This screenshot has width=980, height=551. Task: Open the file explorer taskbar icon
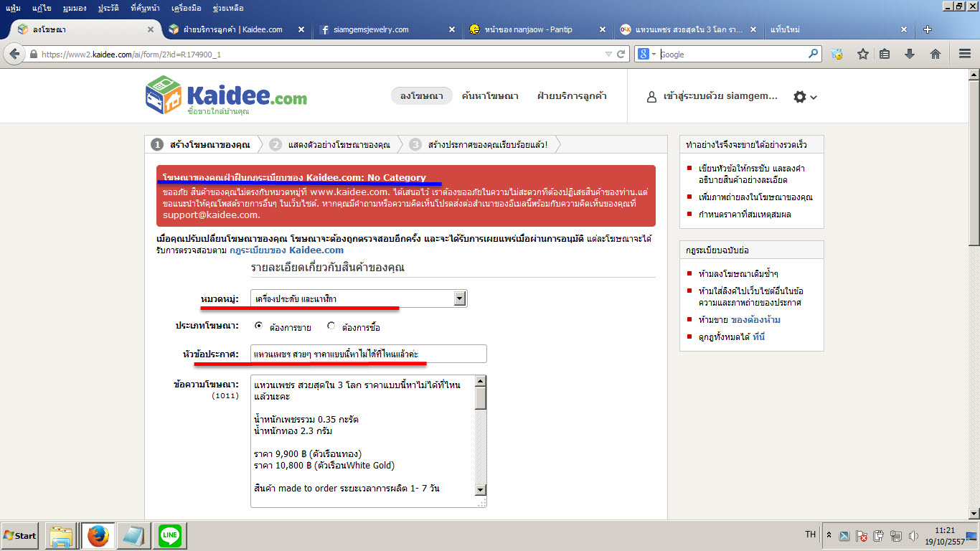coord(61,536)
